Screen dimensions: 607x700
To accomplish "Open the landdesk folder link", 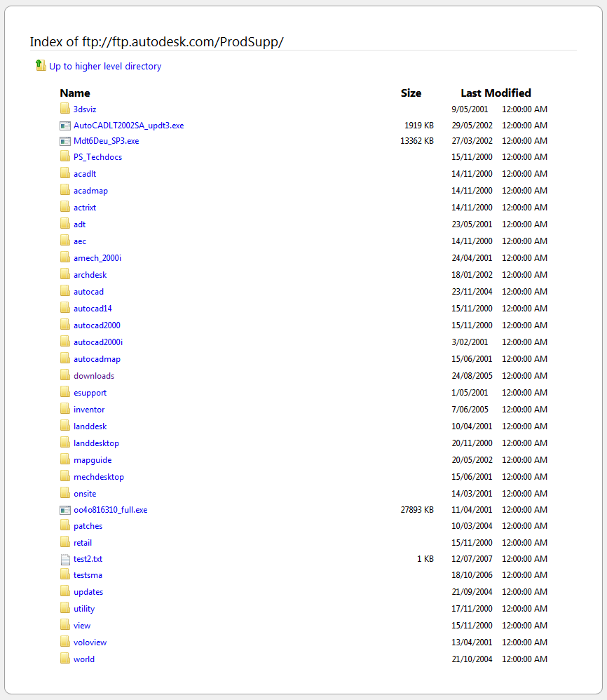I will tap(90, 426).
